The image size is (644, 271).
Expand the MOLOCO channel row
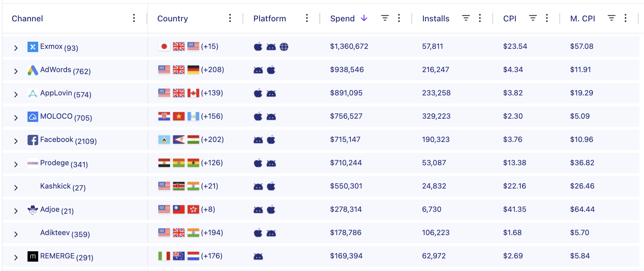coord(16,118)
